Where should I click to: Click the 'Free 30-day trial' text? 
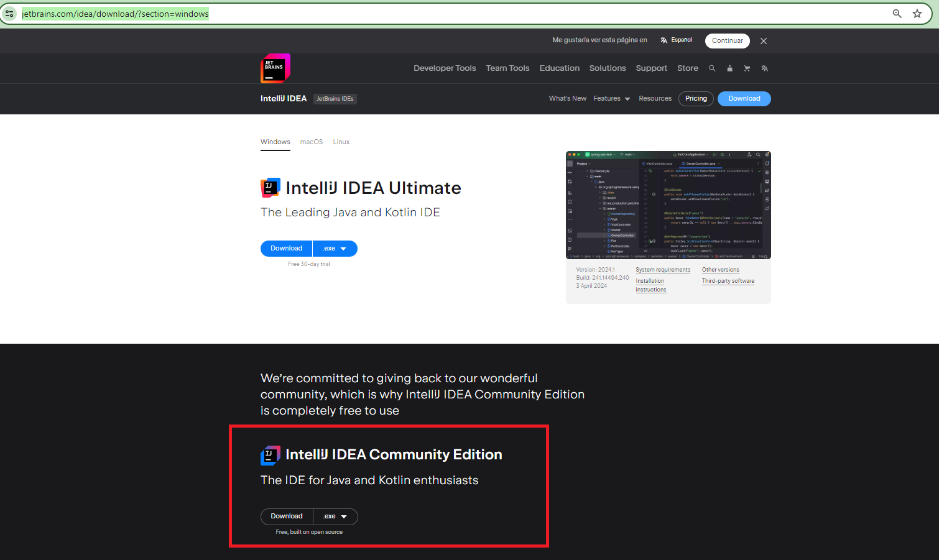click(x=309, y=264)
